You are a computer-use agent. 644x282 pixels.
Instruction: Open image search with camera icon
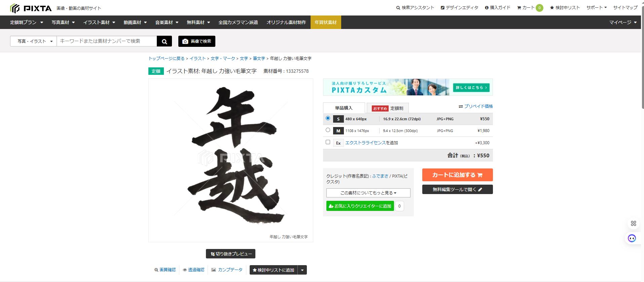[x=197, y=41]
